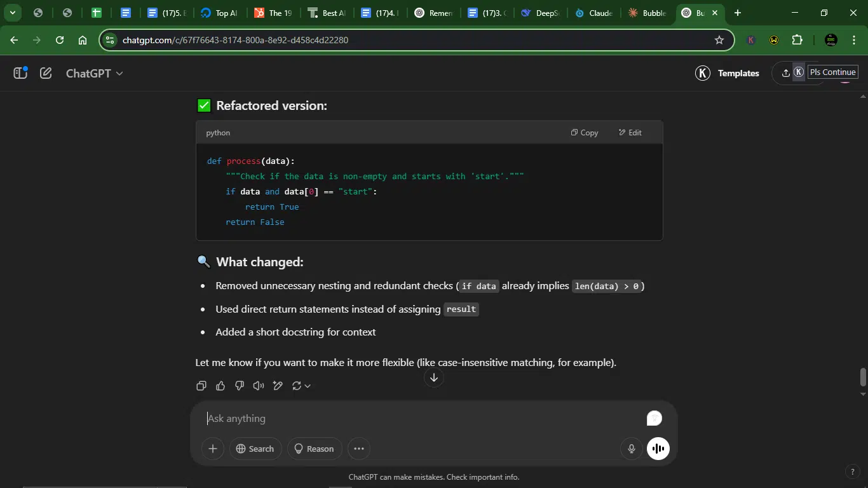Image resolution: width=868 pixels, height=488 pixels.
Task: Give the response a thumbs down
Action: point(240,386)
